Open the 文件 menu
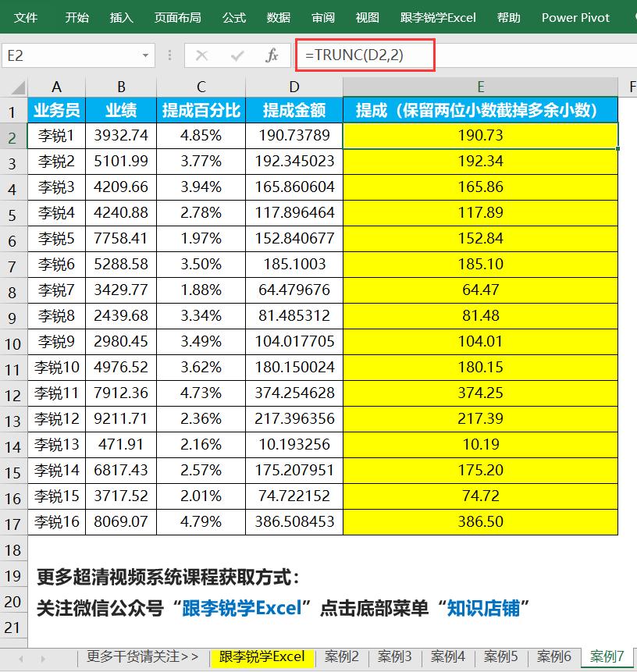 click(x=26, y=17)
